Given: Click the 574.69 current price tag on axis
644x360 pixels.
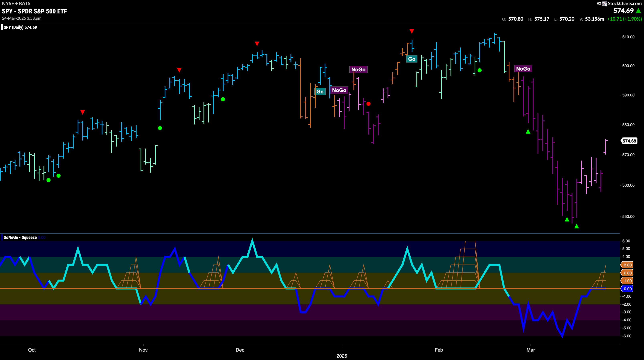Looking at the screenshot, I should [x=629, y=141].
